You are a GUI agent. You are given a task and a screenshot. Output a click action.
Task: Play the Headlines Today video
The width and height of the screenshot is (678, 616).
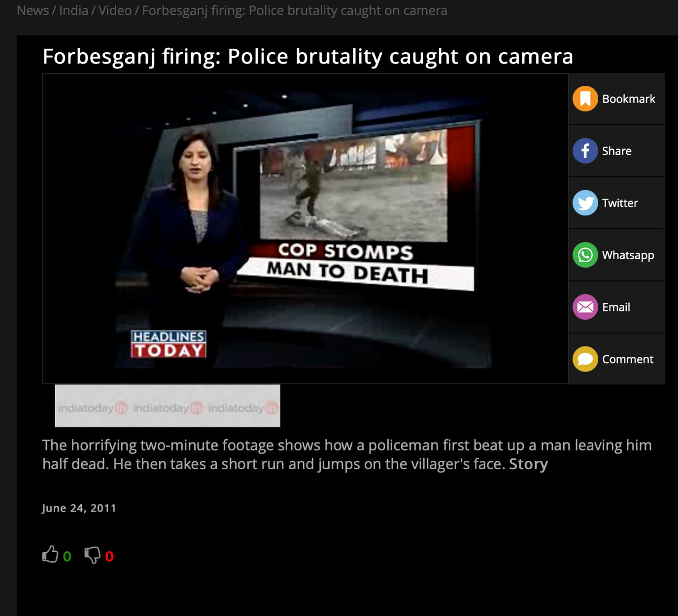(x=305, y=229)
